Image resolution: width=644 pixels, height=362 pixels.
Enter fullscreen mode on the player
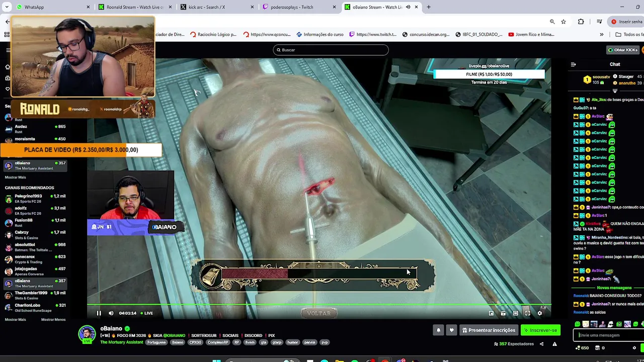click(x=527, y=313)
